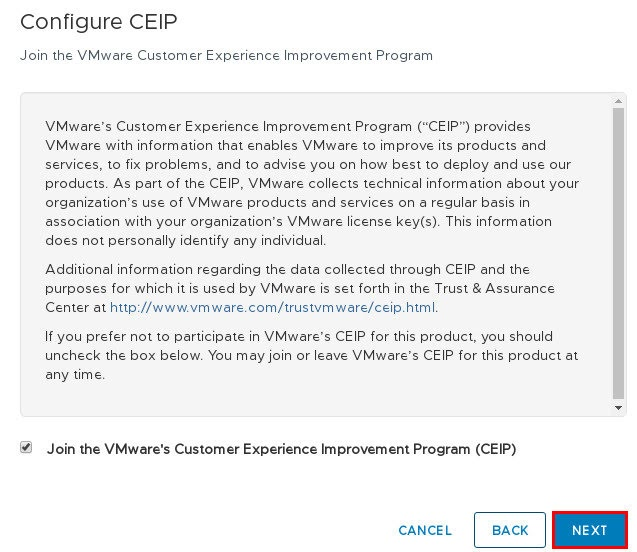Click the 'any time.' text ending the notice
Viewport: 637px width, 552px height.
[75, 374]
